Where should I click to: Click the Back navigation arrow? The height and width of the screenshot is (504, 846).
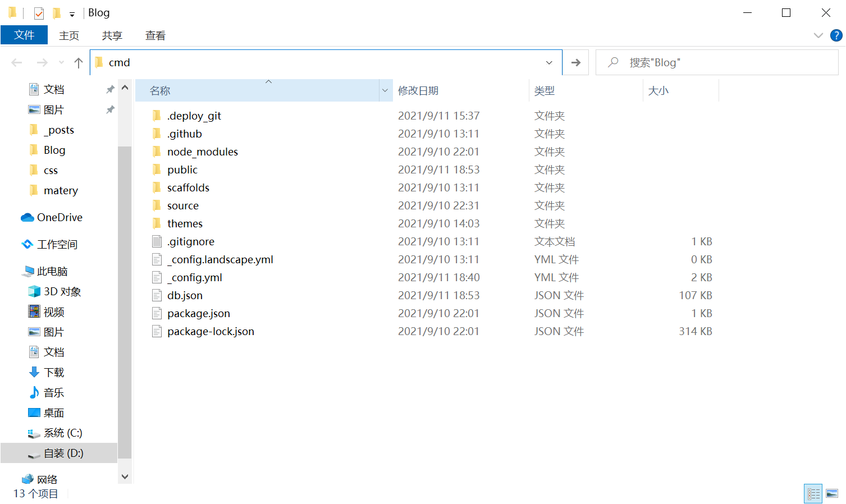click(x=17, y=63)
